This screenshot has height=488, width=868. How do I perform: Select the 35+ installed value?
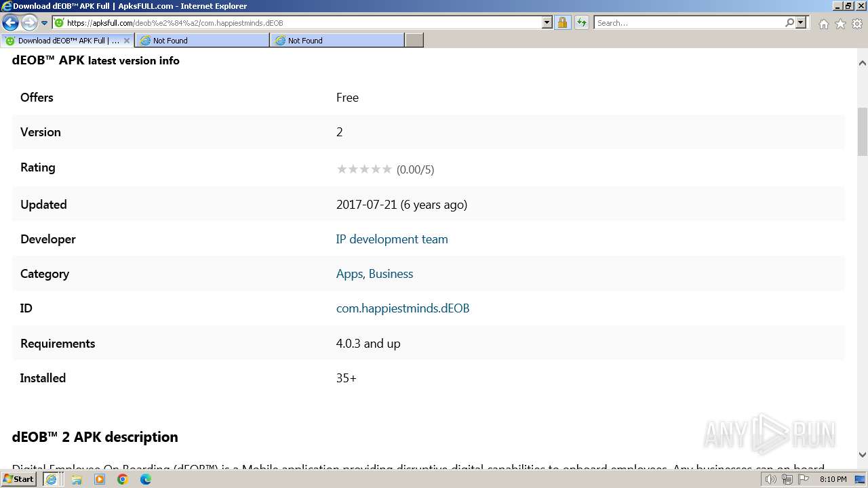(347, 378)
